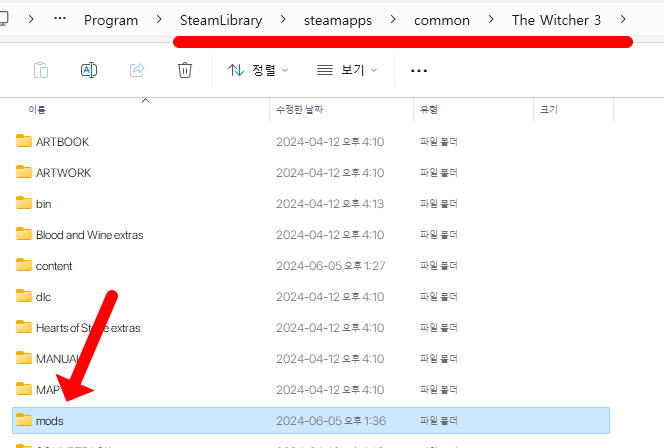
Task: Go to the common breadcrumb folder
Action: [441, 20]
